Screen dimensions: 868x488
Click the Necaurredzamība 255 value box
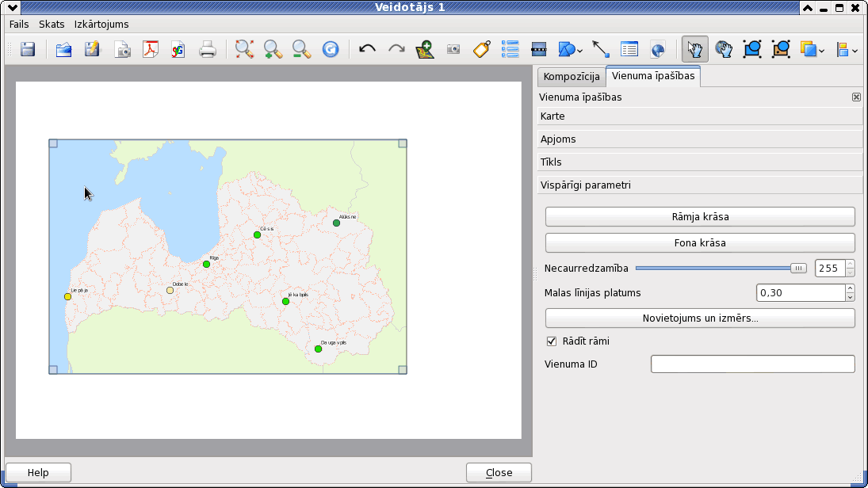[x=831, y=269]
